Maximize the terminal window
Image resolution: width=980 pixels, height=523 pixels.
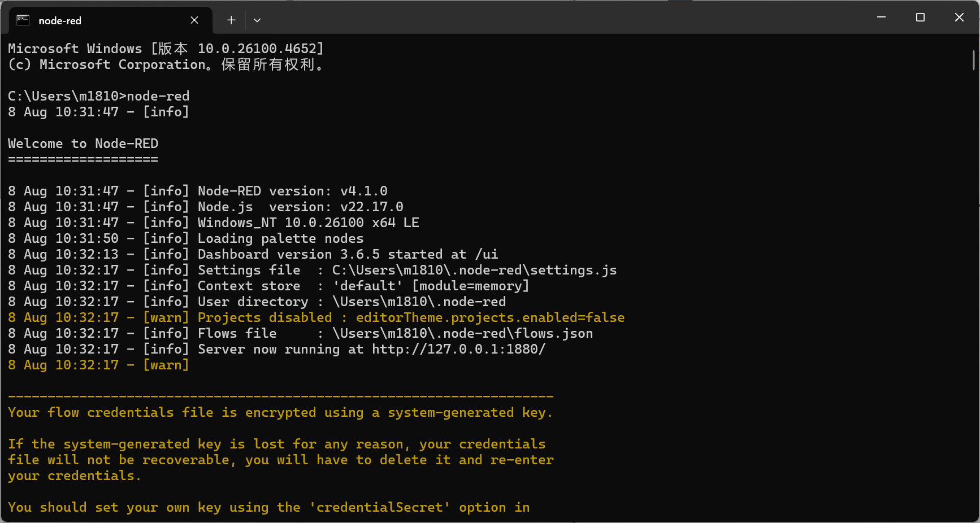(920, 17)
